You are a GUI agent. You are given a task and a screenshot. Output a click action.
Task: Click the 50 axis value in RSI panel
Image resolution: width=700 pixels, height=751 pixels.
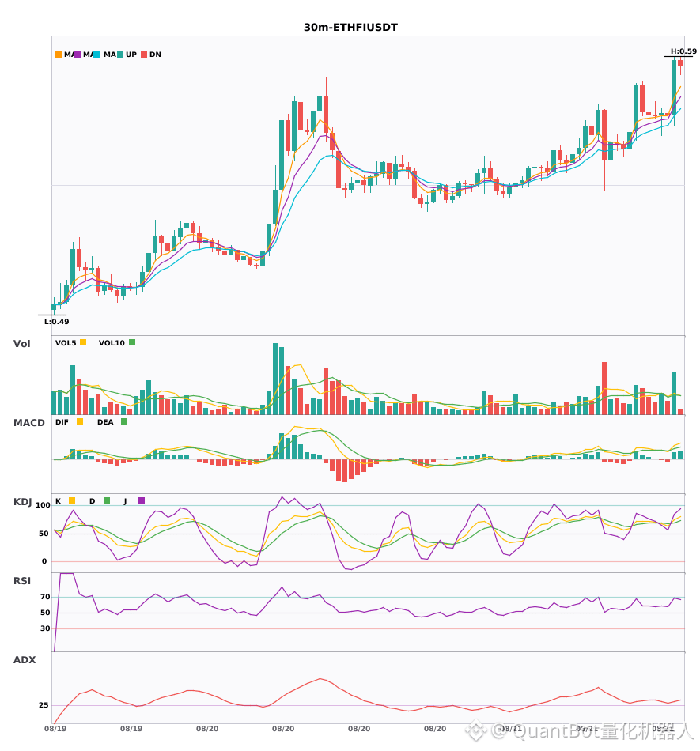pyautogui.click(x=46, y=613)
